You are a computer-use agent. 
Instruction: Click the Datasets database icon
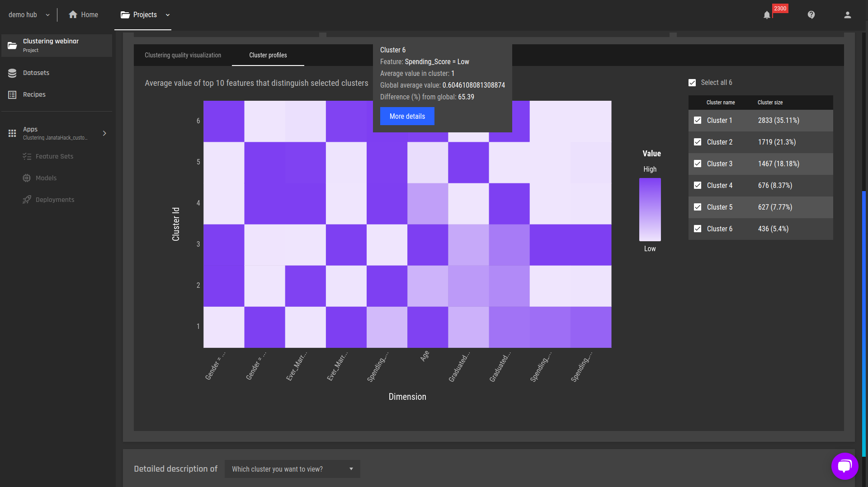[x=12, y=73]
